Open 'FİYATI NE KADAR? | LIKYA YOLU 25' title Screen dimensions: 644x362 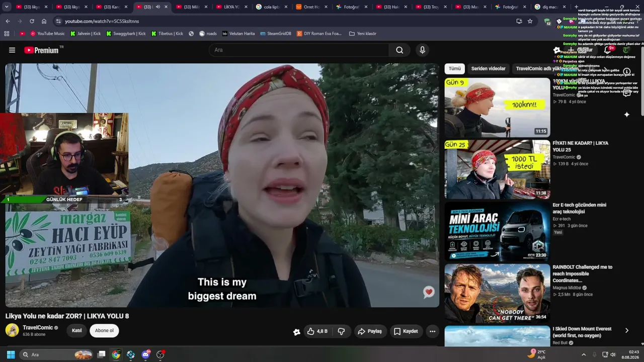coord(581,146)
